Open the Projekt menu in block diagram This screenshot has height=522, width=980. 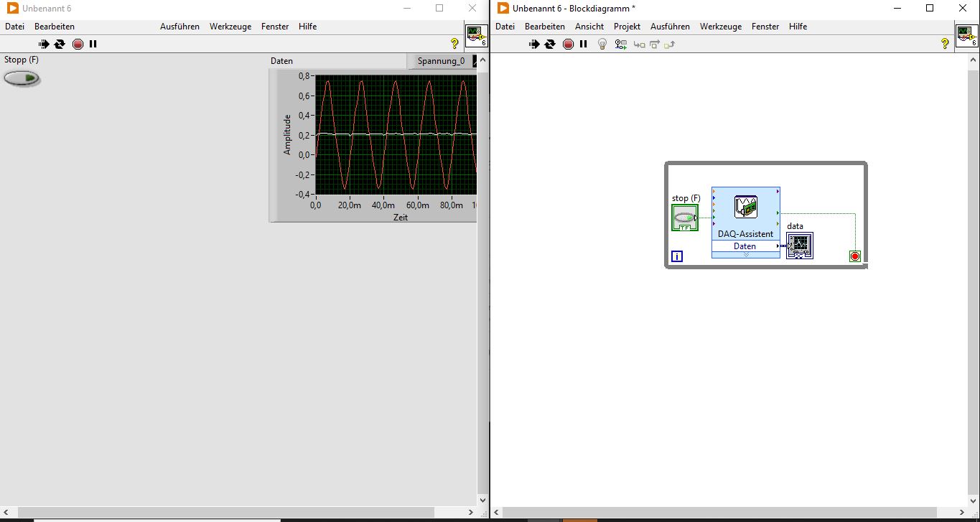[627, 27]
